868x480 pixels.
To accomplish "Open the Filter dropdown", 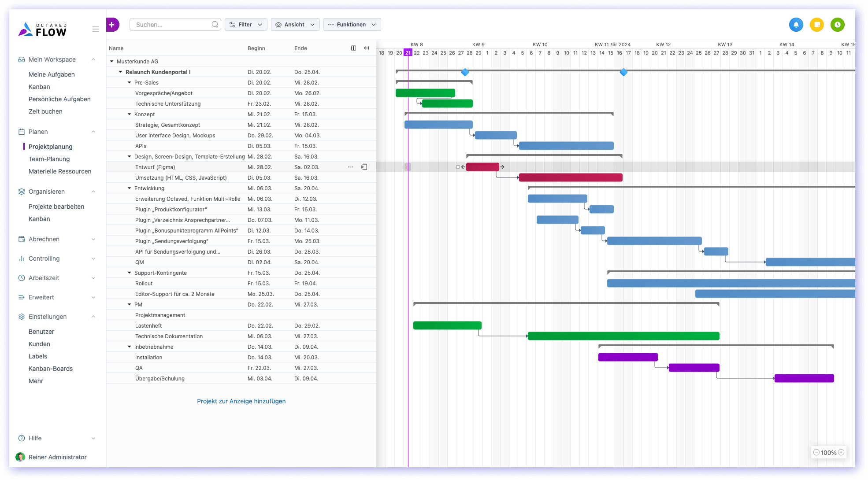I will click(x=246, y=25).
